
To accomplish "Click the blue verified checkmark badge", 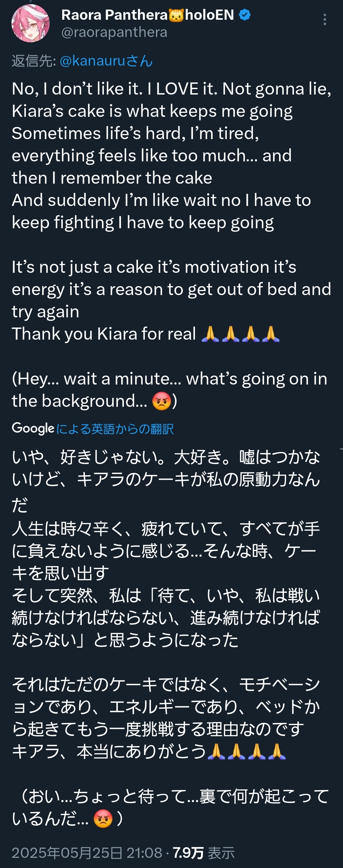I will (245, 15).
